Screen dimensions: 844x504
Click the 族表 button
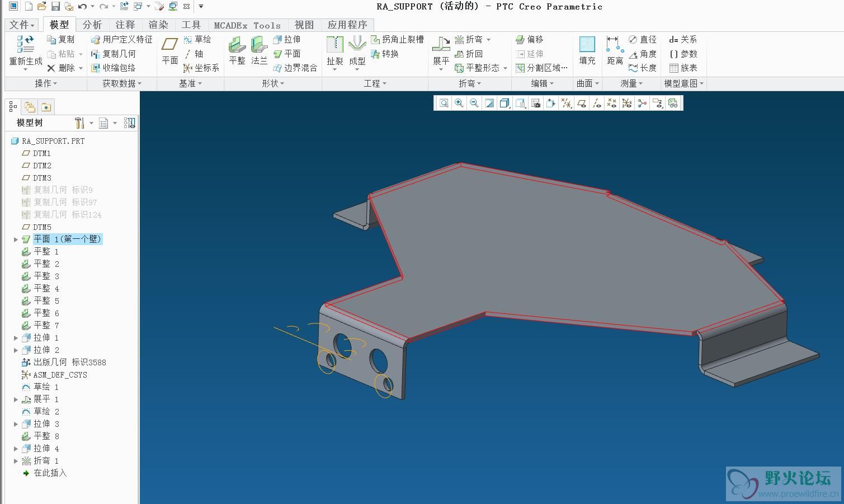coord(683,68)
